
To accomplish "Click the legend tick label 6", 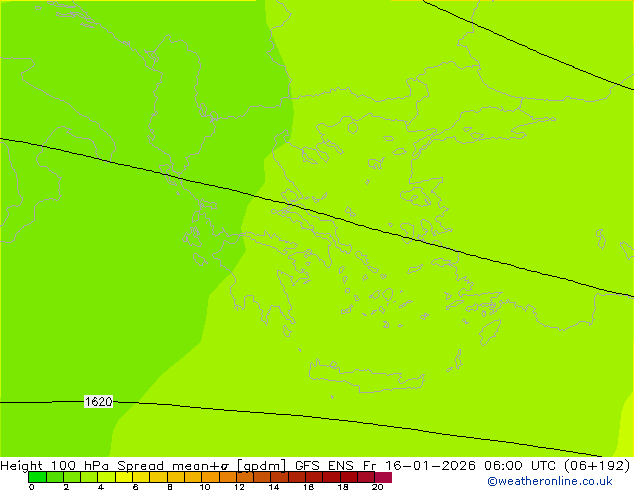I will pos(135,487).
